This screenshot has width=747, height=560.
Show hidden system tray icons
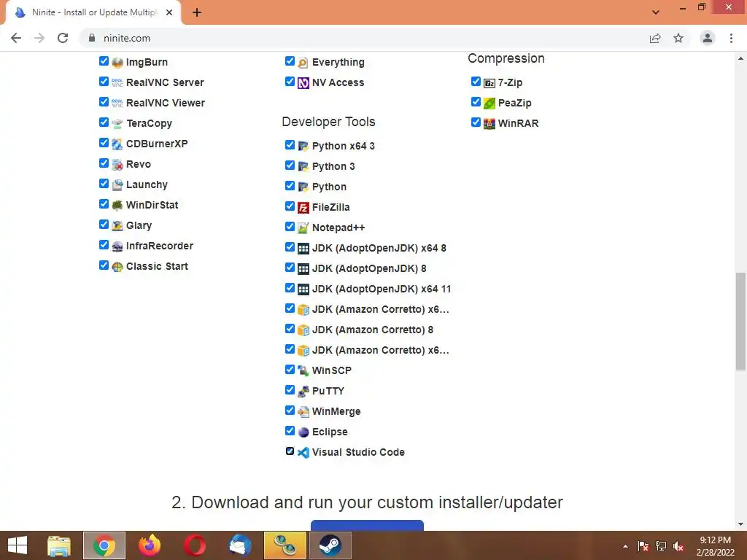[x=625, y=546]
